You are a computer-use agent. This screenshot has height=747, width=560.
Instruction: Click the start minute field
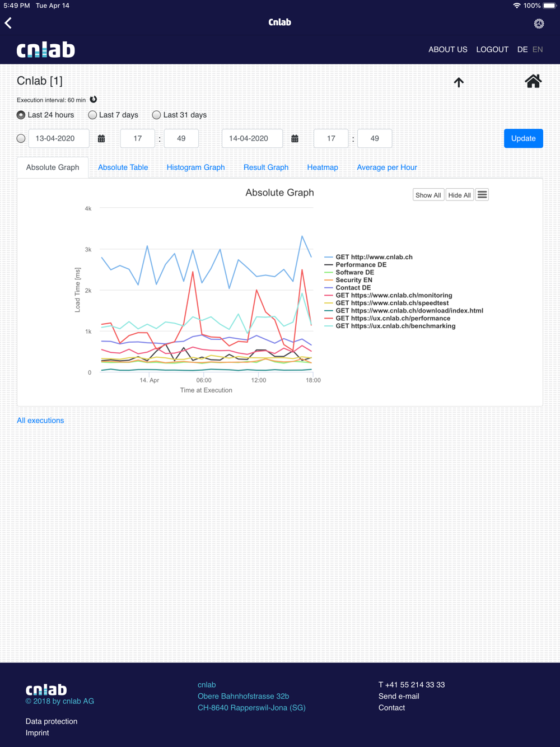click(181, 138)
